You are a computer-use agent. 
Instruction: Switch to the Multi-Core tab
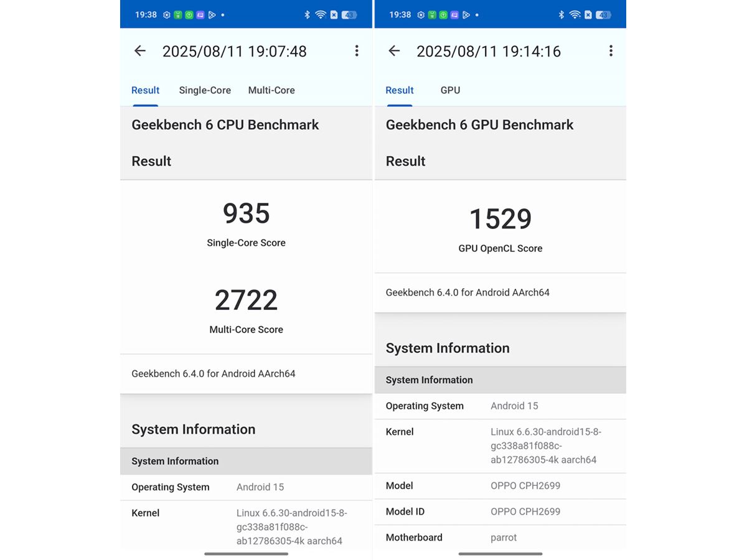click(x=271, y=90)
